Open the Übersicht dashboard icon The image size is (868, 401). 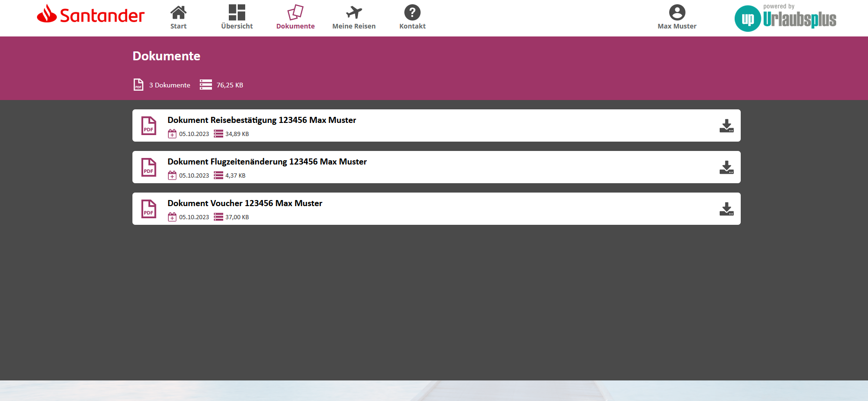click(237, 13)
